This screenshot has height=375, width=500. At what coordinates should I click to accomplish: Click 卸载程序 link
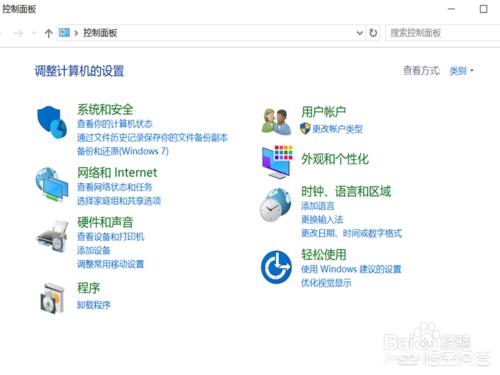click(x=94, y=305)
